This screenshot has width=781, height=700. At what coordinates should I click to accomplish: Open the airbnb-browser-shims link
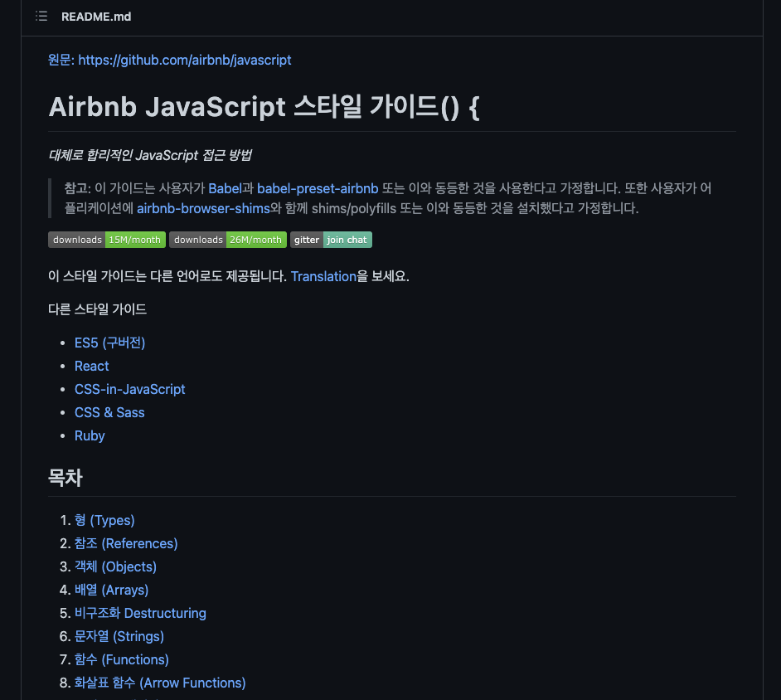(203, 208)
